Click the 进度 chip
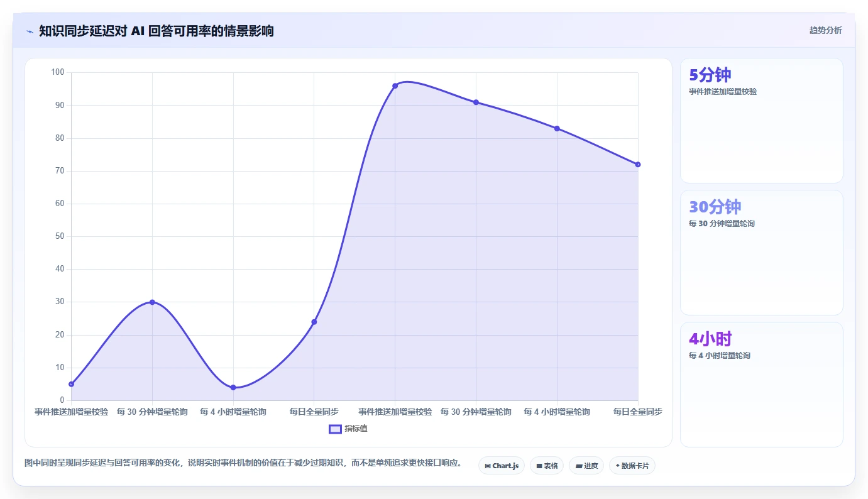The width and height of the screenshot is (868, 499). tap(586, 466)
